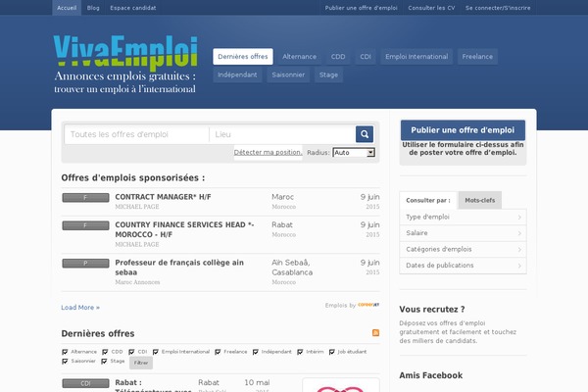Select the Freelance category tab
The height and width of the screenshot is (392, 588).
coord(477,56)
